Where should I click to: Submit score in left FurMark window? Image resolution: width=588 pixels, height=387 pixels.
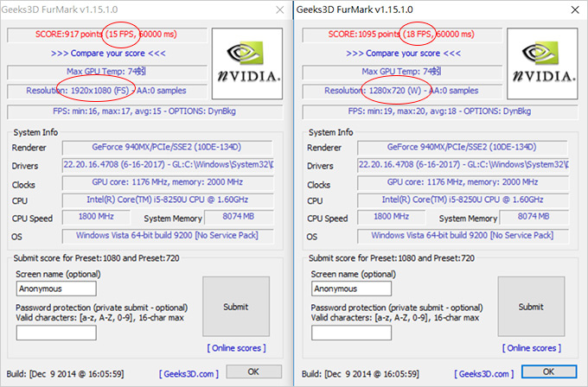[236, 307]
